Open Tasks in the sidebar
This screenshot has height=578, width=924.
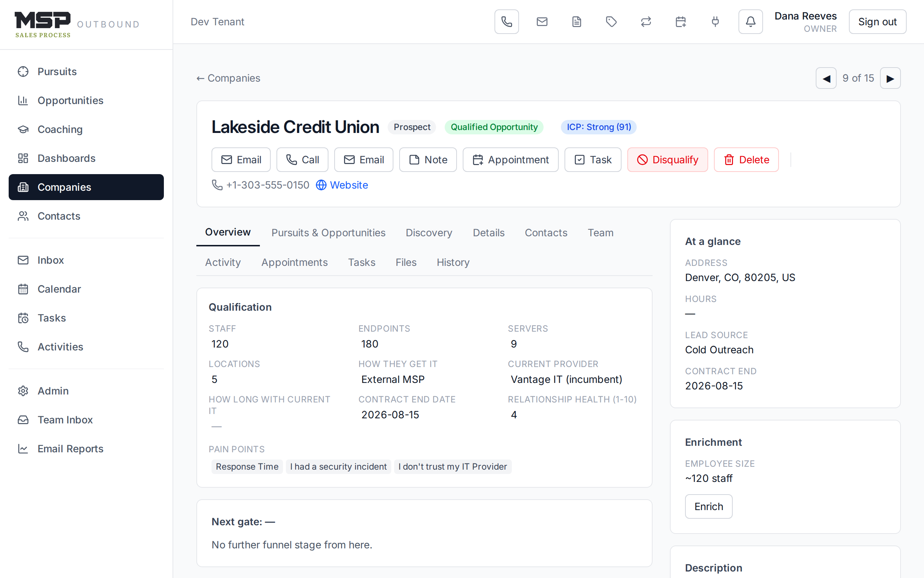click(86, 318)
